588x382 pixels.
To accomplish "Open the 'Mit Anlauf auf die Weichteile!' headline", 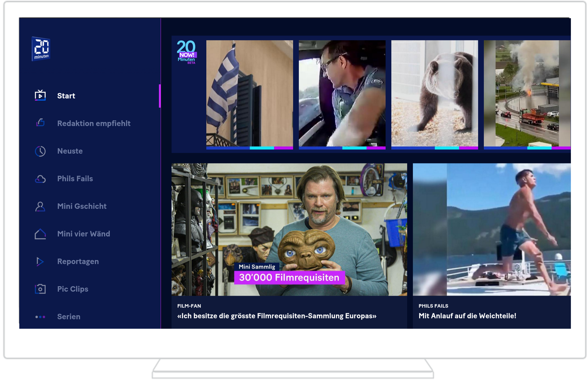I will click(467, 316).
